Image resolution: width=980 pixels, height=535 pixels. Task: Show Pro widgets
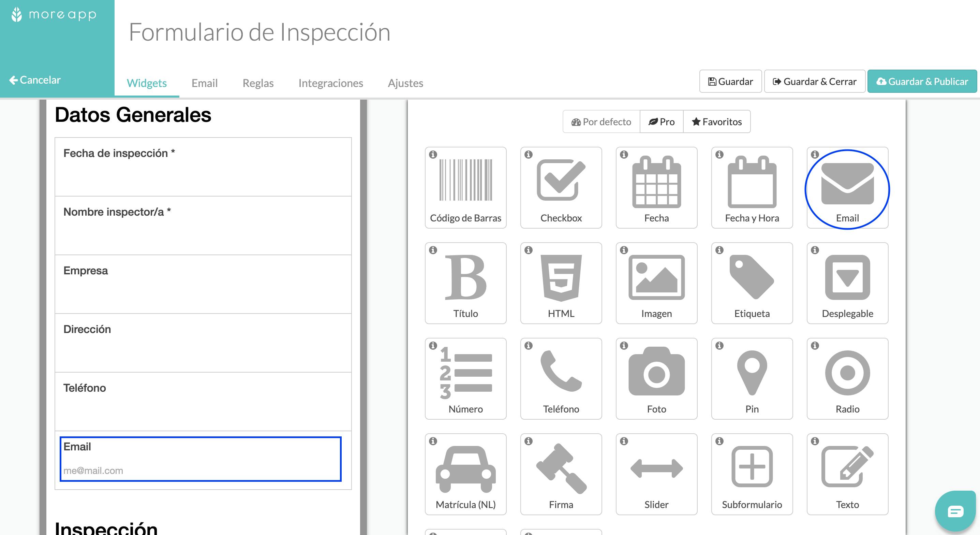point(662,122)
